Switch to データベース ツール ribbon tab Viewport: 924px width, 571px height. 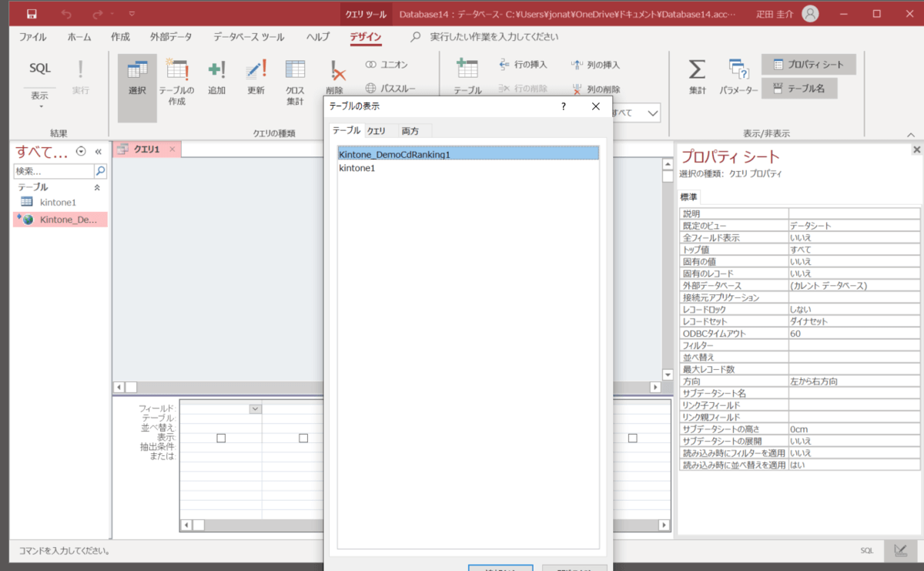tap(249, 37)
